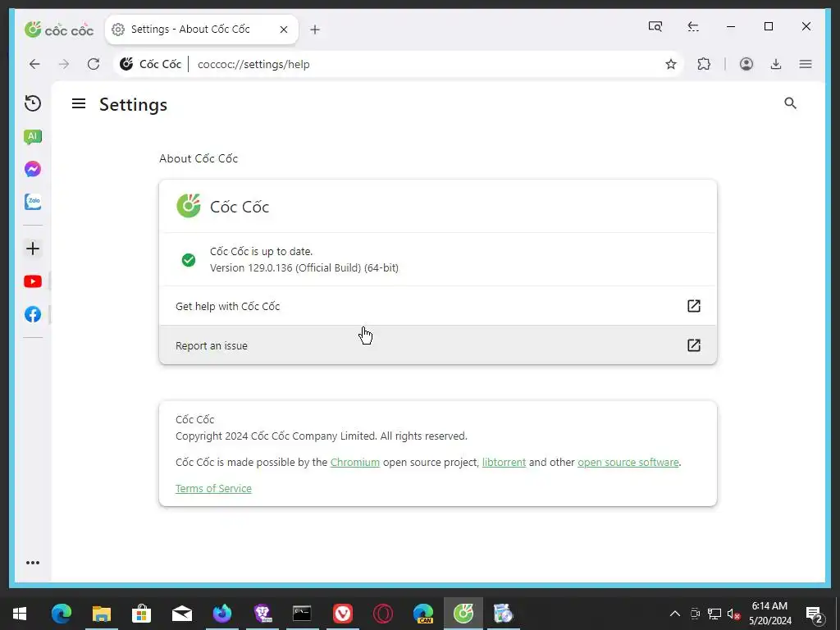Open Terms of Service link
This screenshot has width=840, height=630.
(213, 489)
